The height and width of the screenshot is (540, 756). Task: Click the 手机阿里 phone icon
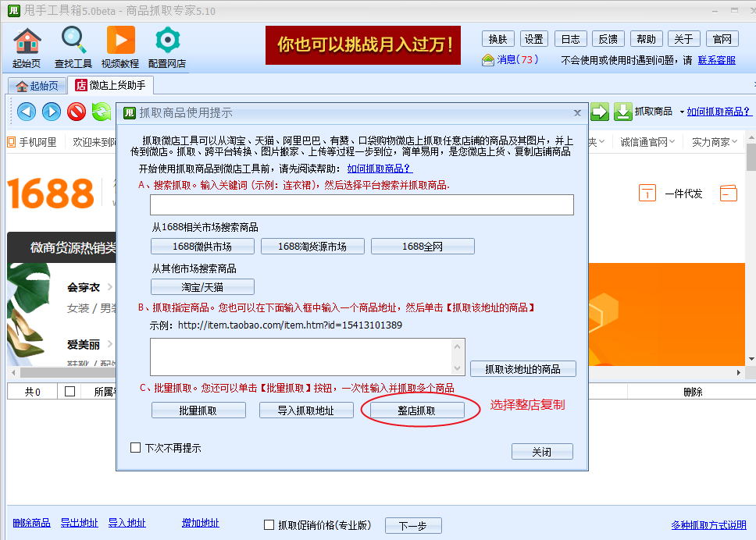pyautogui.click(x=12, y=142)
